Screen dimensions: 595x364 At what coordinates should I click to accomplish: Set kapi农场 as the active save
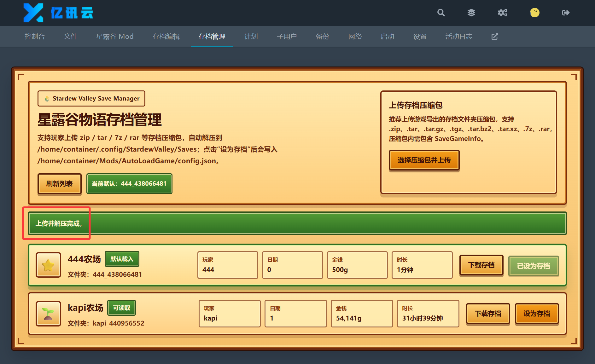coord(537,314)
